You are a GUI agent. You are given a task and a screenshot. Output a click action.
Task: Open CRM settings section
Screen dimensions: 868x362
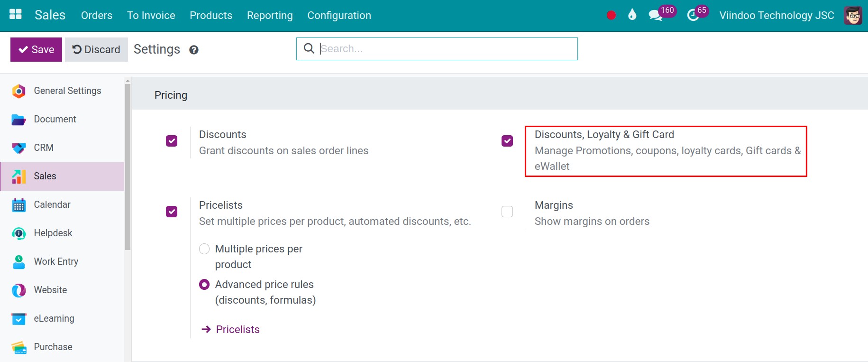(x=62, y=148)
